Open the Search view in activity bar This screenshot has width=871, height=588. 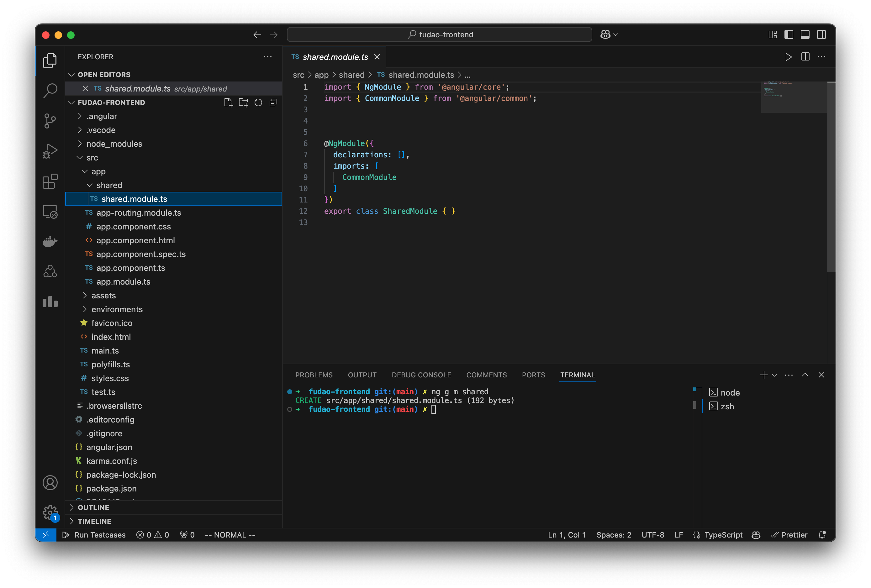(x=50, y=91)
